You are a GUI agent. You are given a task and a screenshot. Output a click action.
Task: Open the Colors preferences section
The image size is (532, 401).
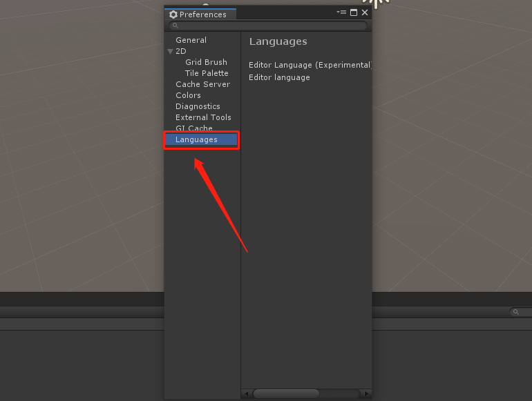[189, 95]
